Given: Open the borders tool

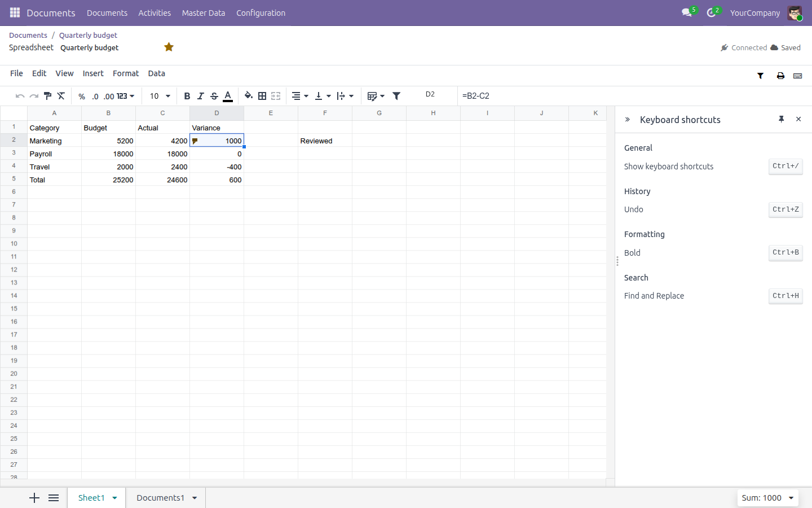Looking at the screenshot, I should pyautogui.click(x=262, y=96).
